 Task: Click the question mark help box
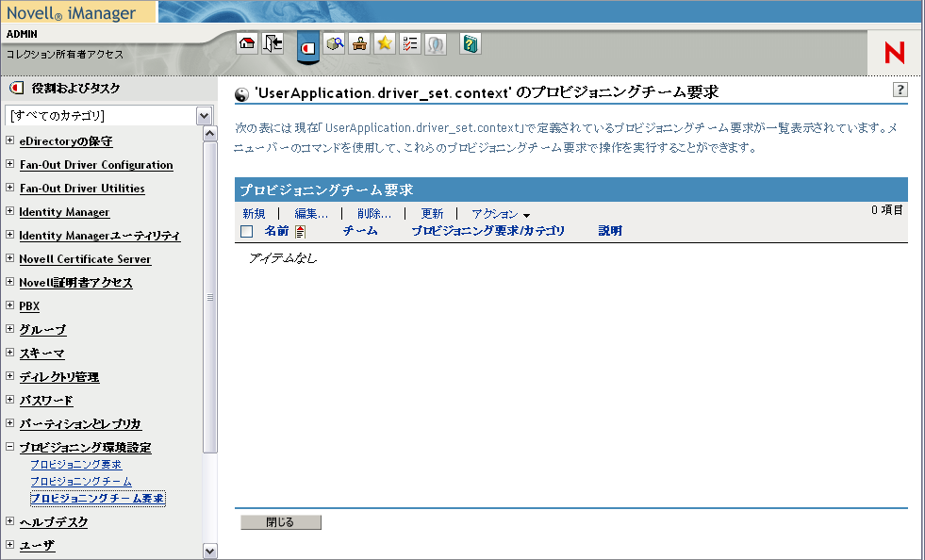900,90
